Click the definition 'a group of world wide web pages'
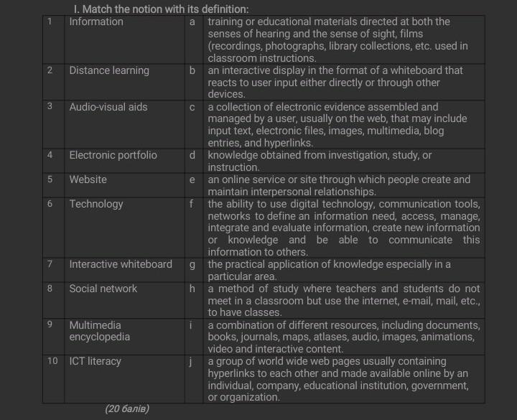Image resolution: width=517 pixels, height=420 pixels. (339, 379)
